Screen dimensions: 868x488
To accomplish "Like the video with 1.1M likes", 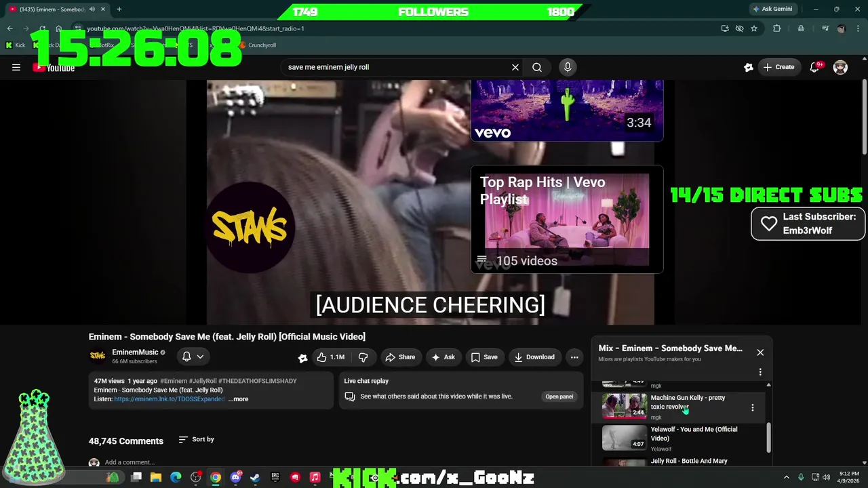I will click(331, 357).
